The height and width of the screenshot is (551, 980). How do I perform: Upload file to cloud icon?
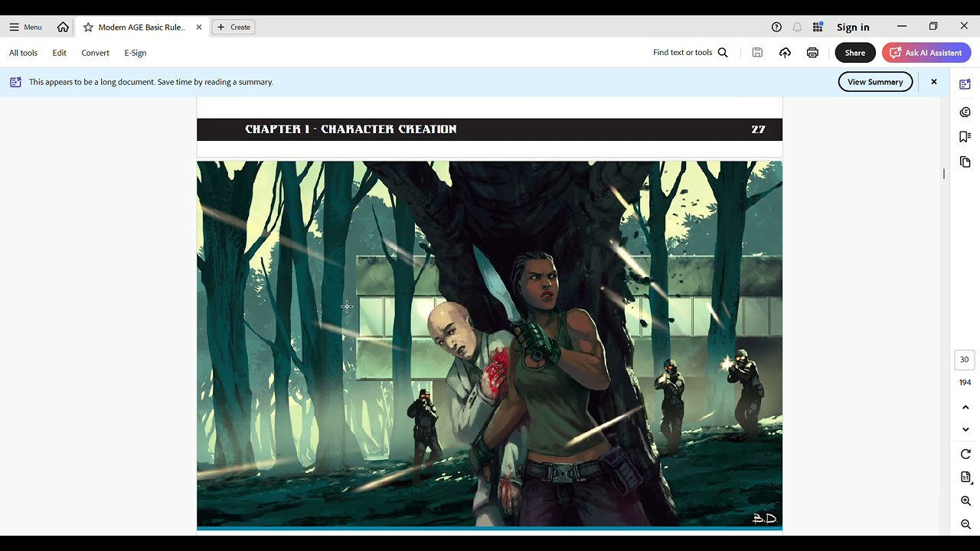point(785,53)
